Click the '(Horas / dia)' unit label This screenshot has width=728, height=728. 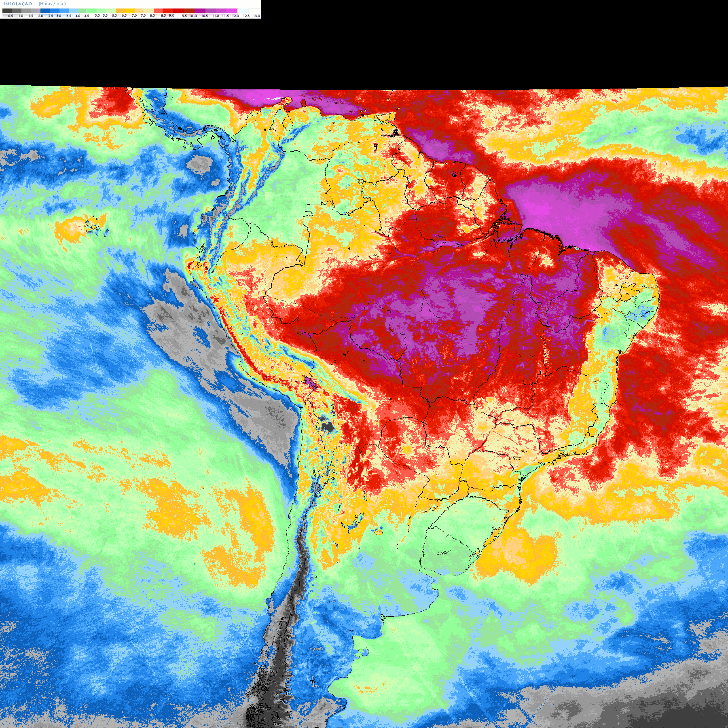tap(52, 4)
